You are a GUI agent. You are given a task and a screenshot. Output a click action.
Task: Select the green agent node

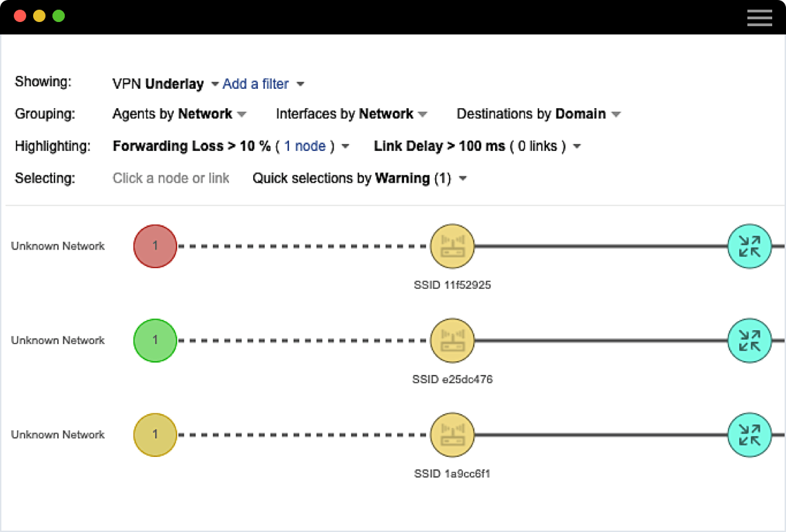(x=155, y=340)
